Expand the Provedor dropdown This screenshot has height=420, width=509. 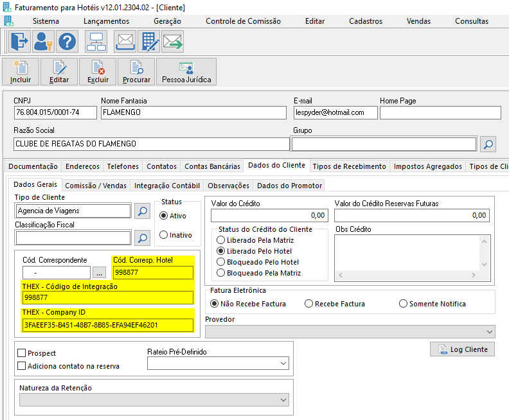(x=489, y=332)
